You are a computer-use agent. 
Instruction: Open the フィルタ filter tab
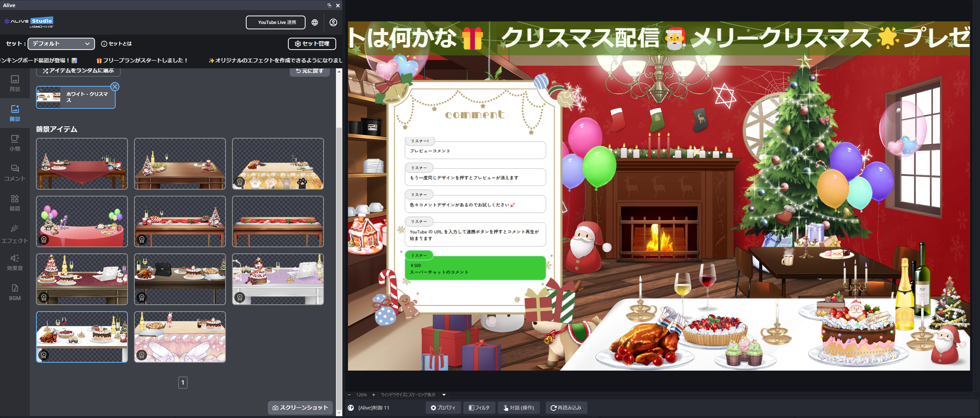pyautogui.click(x=479, y=408)
